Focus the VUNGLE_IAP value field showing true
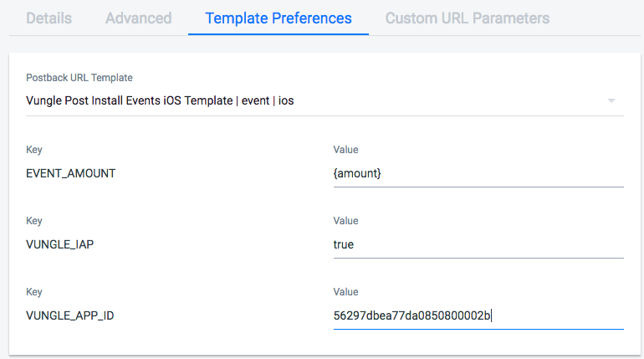This screenshot has width=644, height=359. [x=478, y=244]
